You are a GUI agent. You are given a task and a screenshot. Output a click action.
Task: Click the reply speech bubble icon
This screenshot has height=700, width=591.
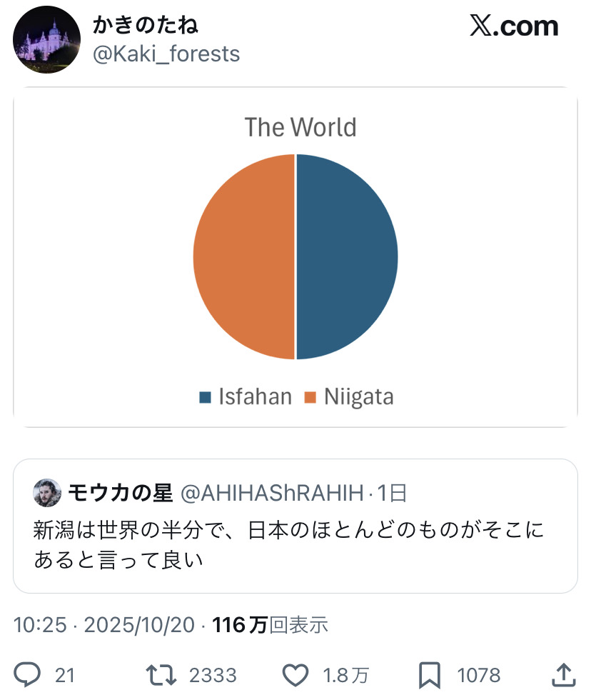[27, 674]
